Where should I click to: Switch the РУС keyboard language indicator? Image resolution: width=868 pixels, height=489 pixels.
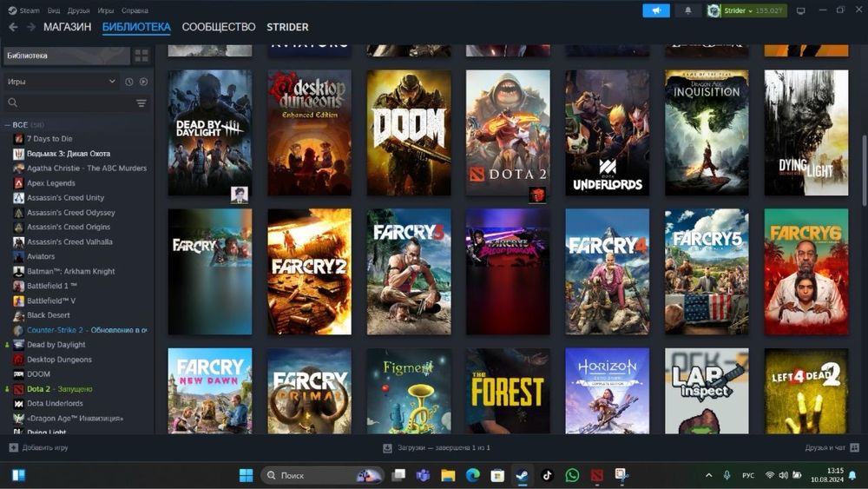(748, 475)
